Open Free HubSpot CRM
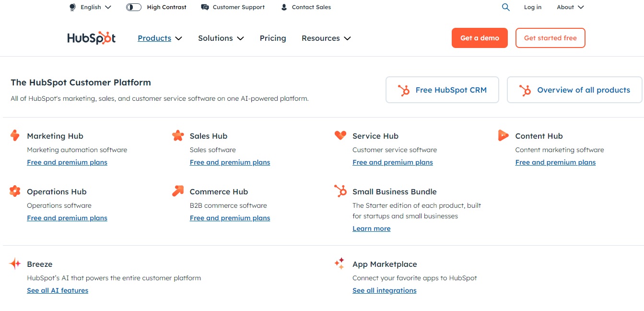The image size is (644, 311). point(442,90)
